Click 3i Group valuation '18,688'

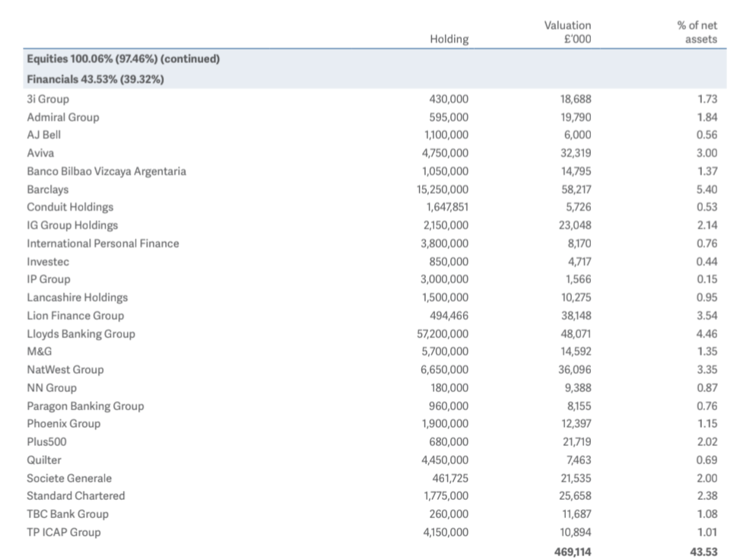(576, 99)
